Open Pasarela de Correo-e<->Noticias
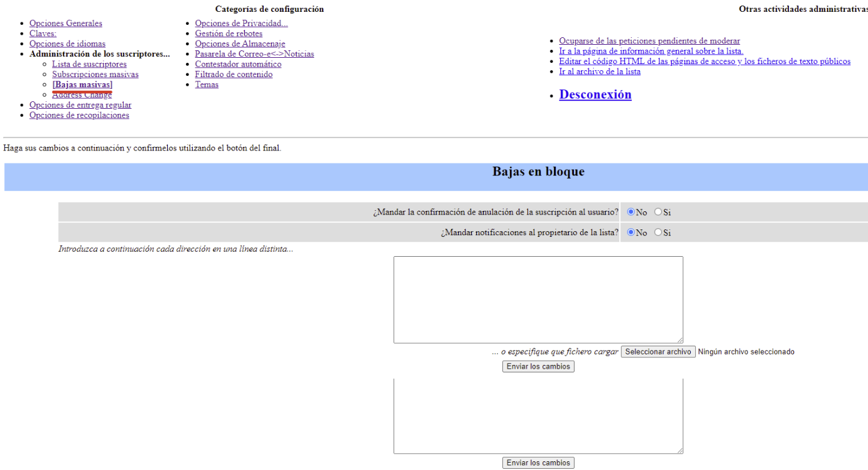868x470 pixels. click(254, 54)
